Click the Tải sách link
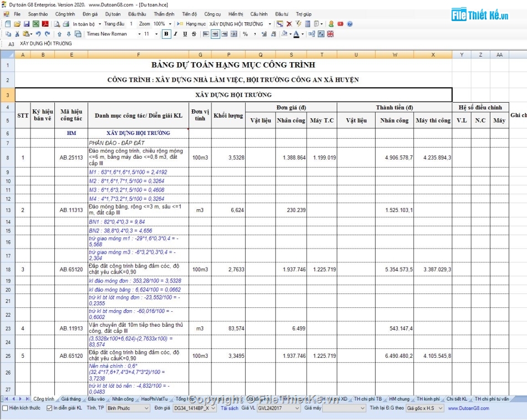527x420 pixels. 229,408
